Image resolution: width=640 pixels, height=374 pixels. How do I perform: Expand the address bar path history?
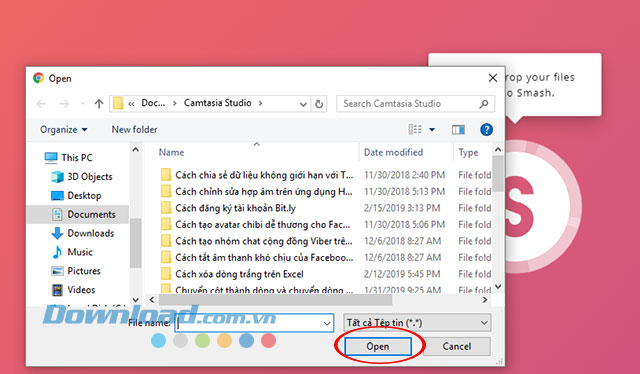pyautogui.click(x=303, y=104)
